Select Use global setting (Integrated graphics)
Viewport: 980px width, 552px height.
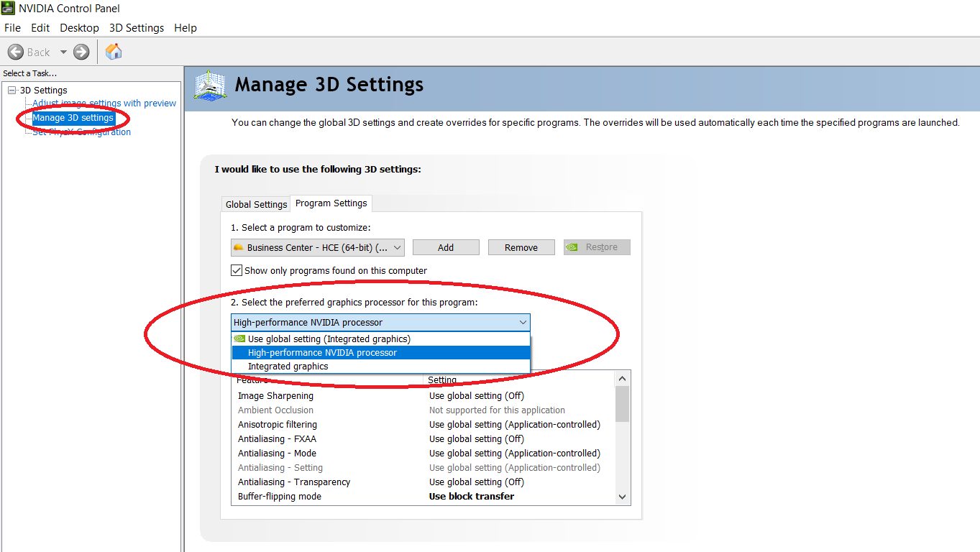(x=329, y=339)
